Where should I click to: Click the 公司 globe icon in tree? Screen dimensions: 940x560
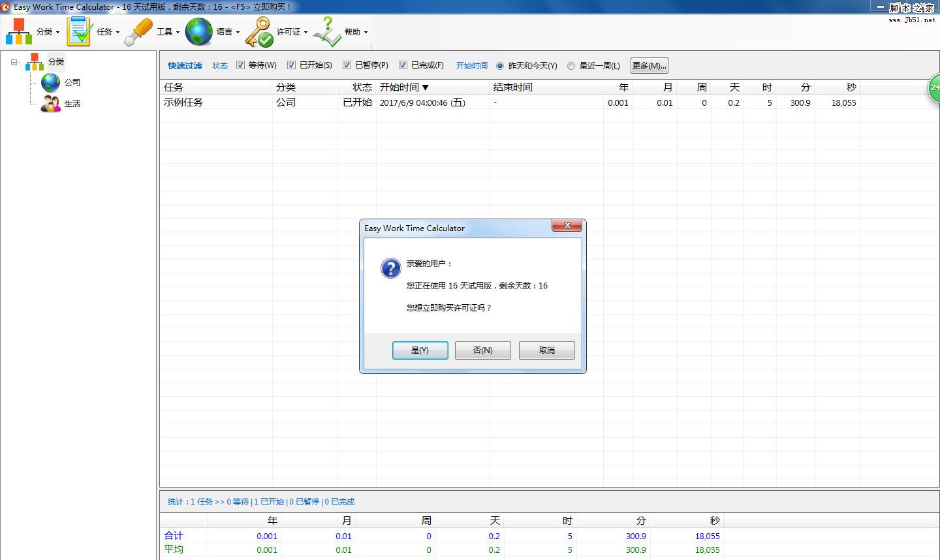point(50,83)
